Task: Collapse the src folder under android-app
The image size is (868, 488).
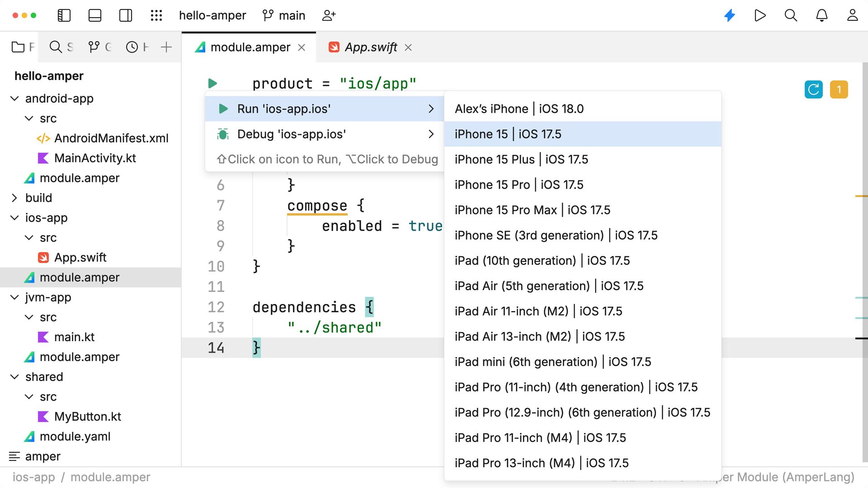Action: (29, 118)
